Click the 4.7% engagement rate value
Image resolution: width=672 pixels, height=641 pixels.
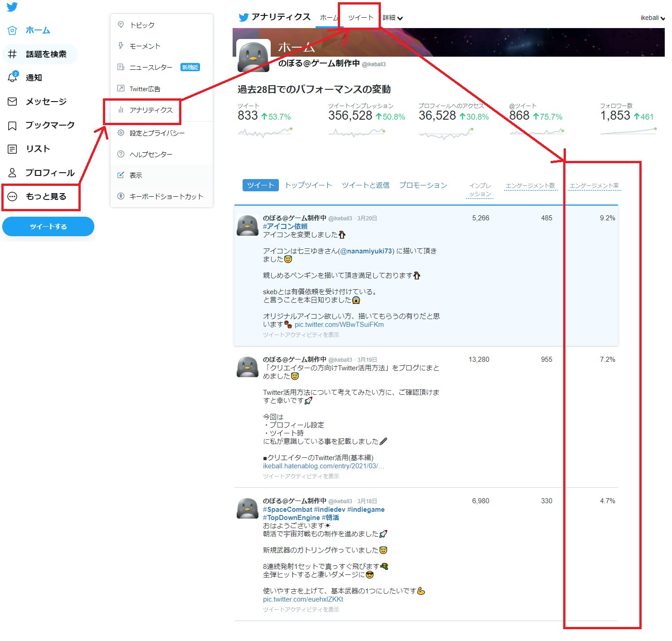pyautogui.click(x=608, y=501)
